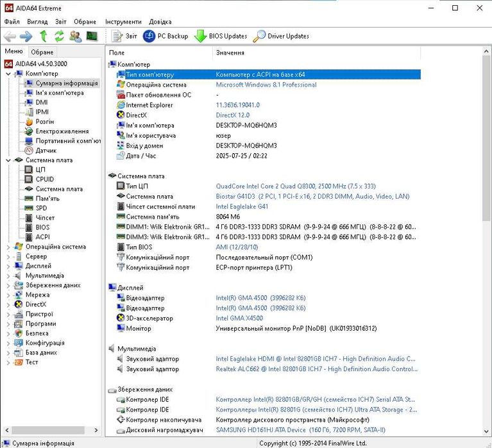Click the green Refresh icon
492x448 pixels.
[x=59, y=36]
